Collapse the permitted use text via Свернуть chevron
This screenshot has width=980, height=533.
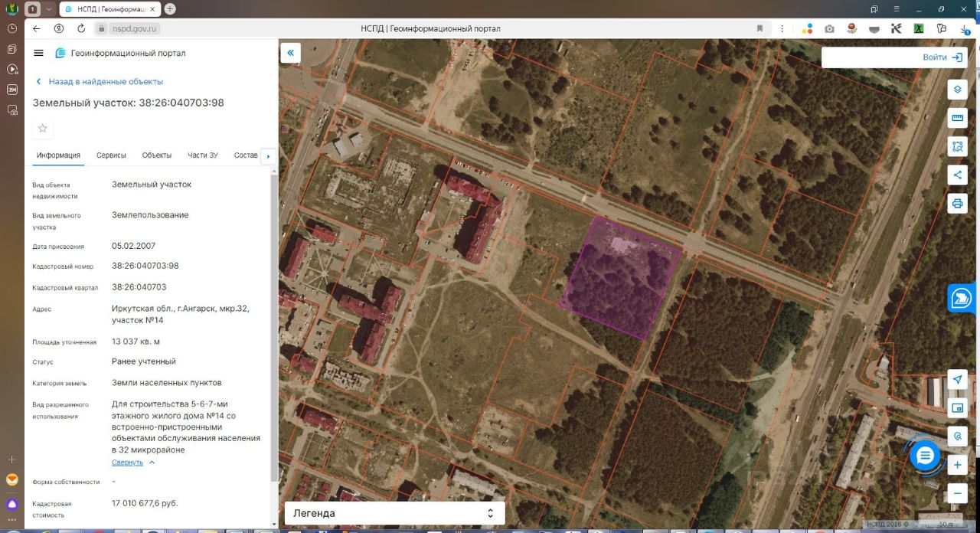152,463
